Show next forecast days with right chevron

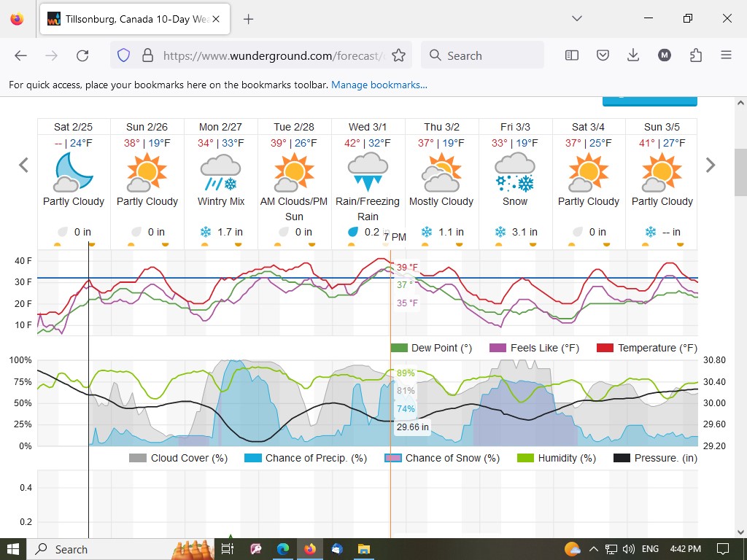(711, 166)
